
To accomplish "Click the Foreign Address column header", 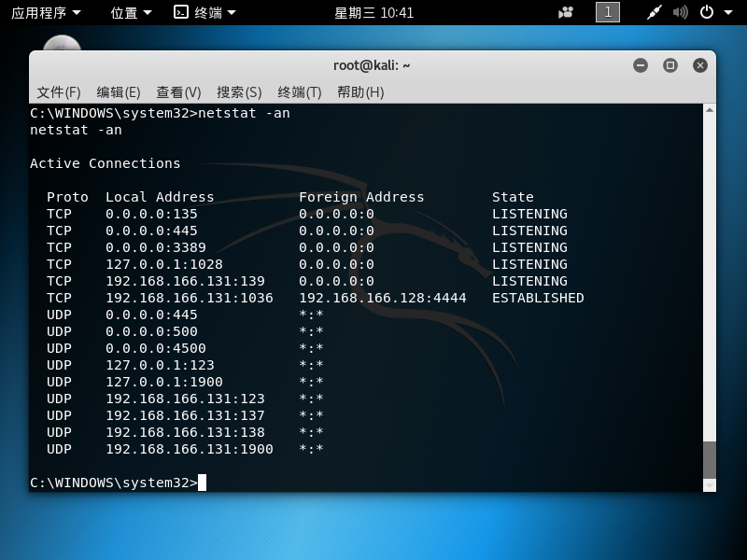I will pyautogui.click(x=361, y=197).
